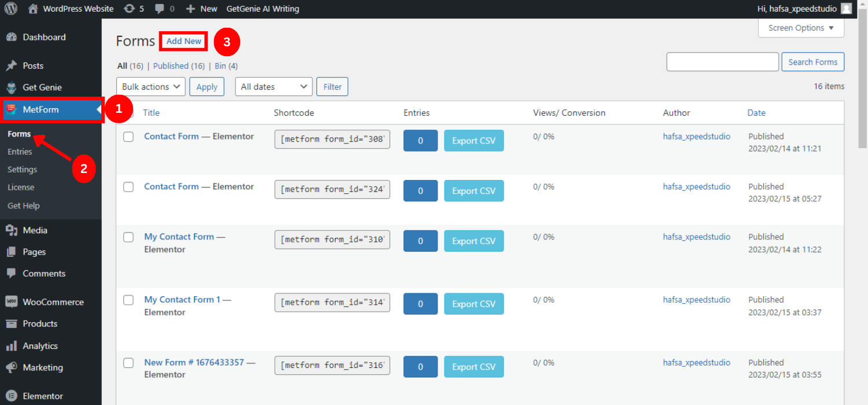The height and width of the screenshot is (405, 868).
Task: Click the Filter button
Action: tap(332, 87)
